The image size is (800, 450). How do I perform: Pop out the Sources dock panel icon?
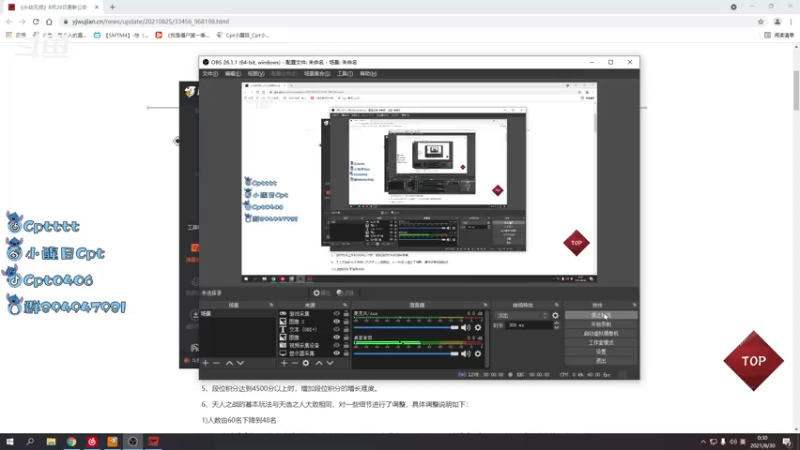pos(345,305)
